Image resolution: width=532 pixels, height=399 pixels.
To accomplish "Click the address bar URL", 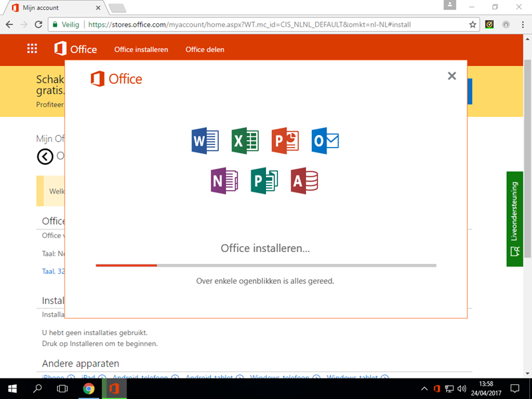I will click(249, 25).
